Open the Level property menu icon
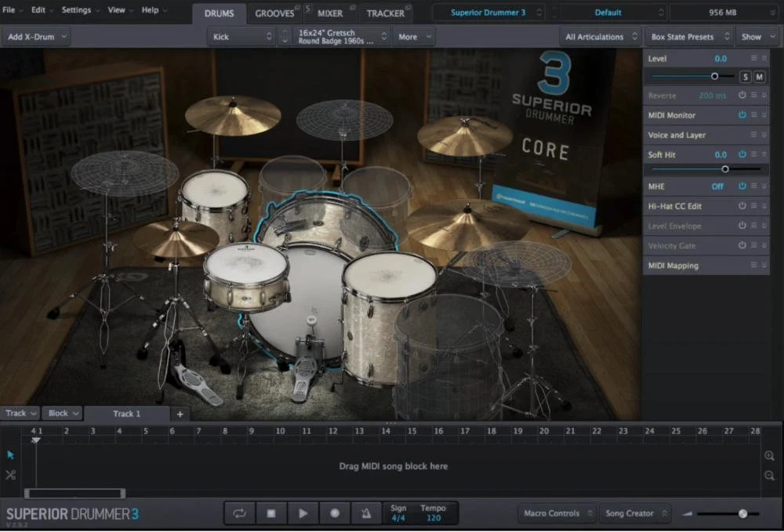The image size is (784, 532). [x=753, y=59]
